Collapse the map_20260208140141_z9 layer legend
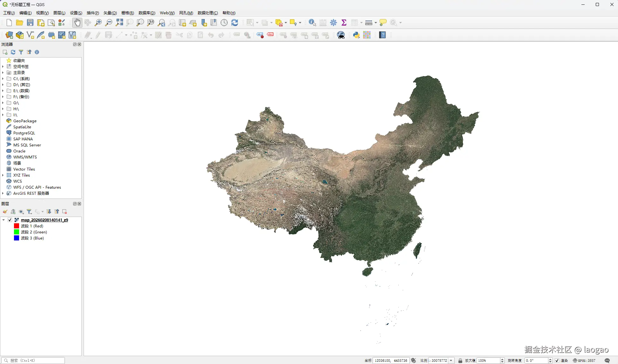Screen dimensions: 618x364 (x=3, y=220)
